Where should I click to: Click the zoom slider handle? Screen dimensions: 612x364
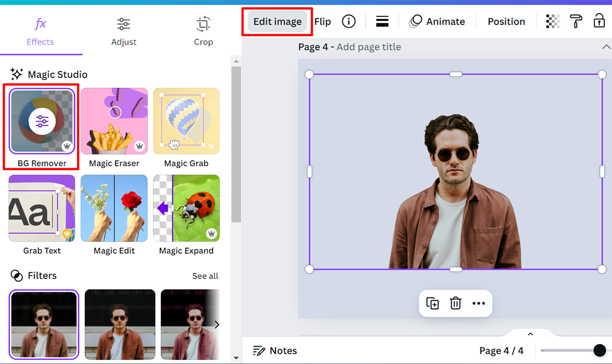point(600,350)
